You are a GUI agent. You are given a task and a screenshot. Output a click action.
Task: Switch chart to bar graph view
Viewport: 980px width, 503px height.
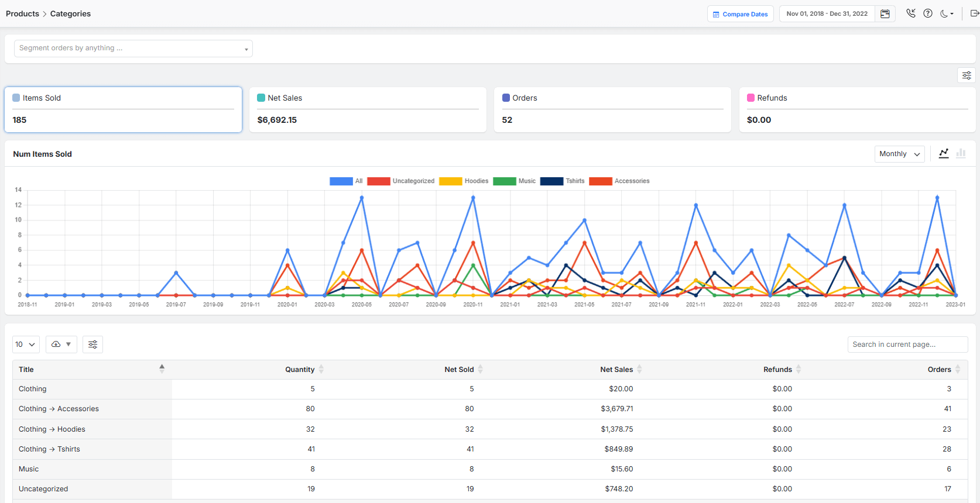[x=961, y=153]
